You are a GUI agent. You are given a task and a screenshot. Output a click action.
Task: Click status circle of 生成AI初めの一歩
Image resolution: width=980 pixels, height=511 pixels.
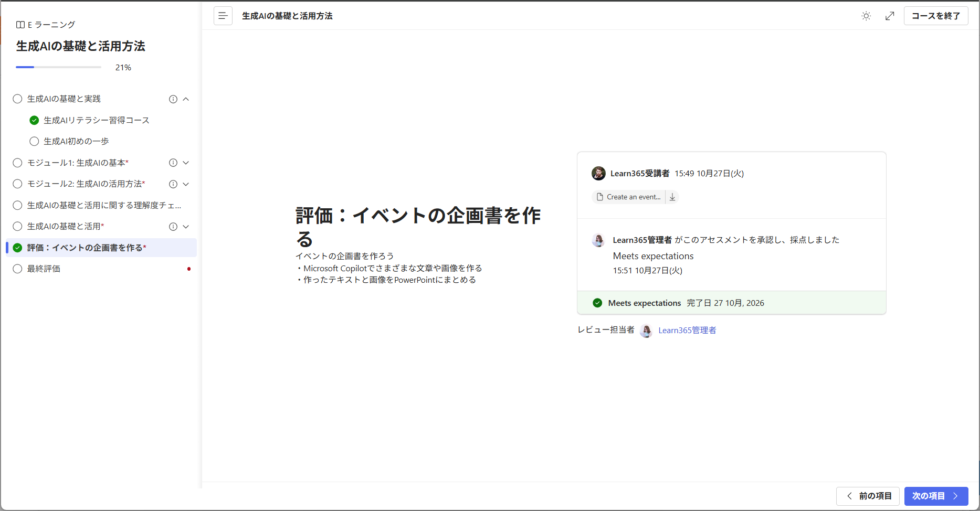point(34,141)
